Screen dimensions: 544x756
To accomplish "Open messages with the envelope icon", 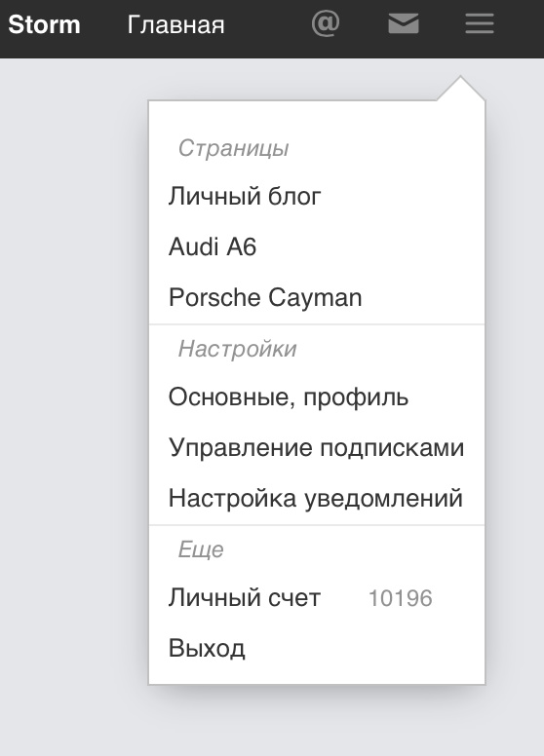I will click(404, 24).
